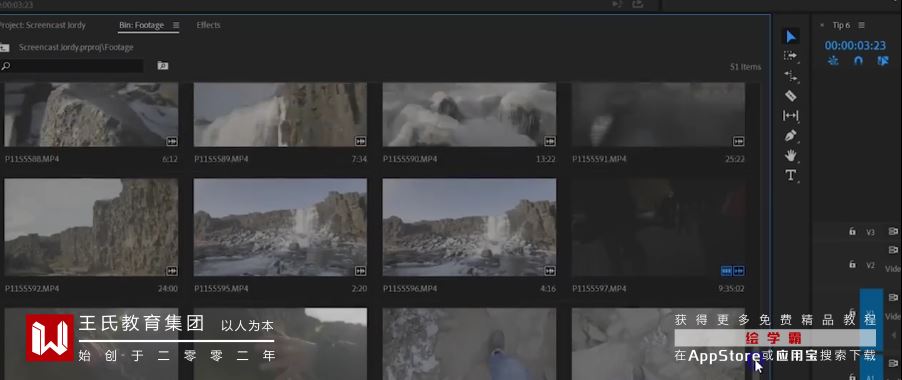
Task: Open the Tip 6 sequence panel menu
Action: 861,25
